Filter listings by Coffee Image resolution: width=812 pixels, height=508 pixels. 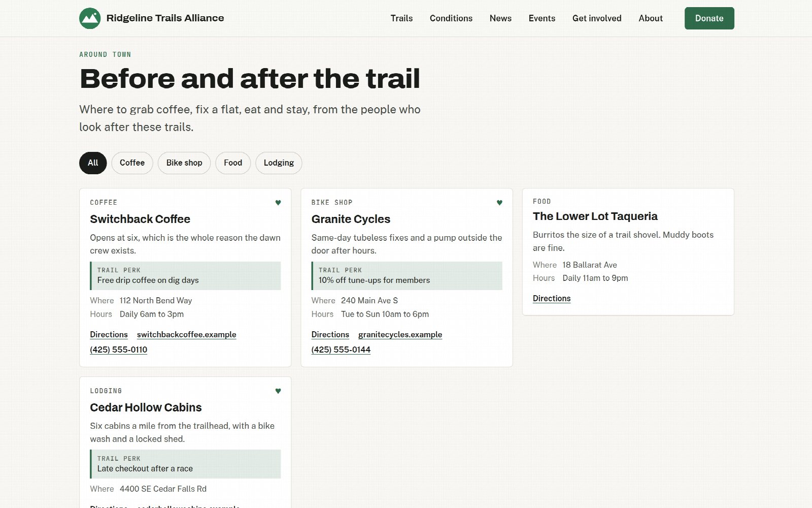[x=132, y=163]
